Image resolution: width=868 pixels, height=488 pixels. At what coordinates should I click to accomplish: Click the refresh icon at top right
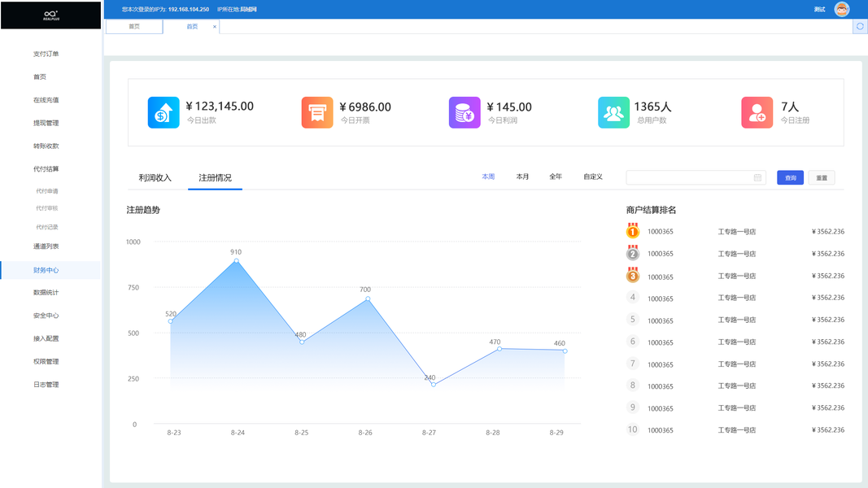pos(860,26)
